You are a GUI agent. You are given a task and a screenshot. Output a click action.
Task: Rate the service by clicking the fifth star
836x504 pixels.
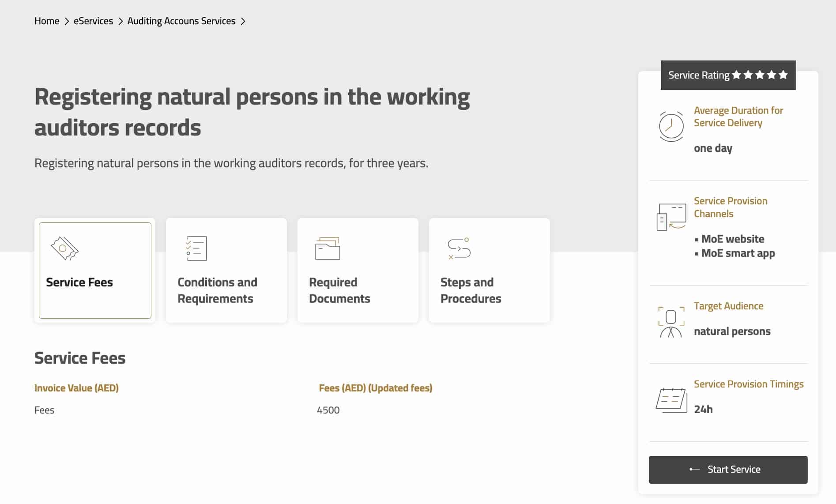click(783, 75)
